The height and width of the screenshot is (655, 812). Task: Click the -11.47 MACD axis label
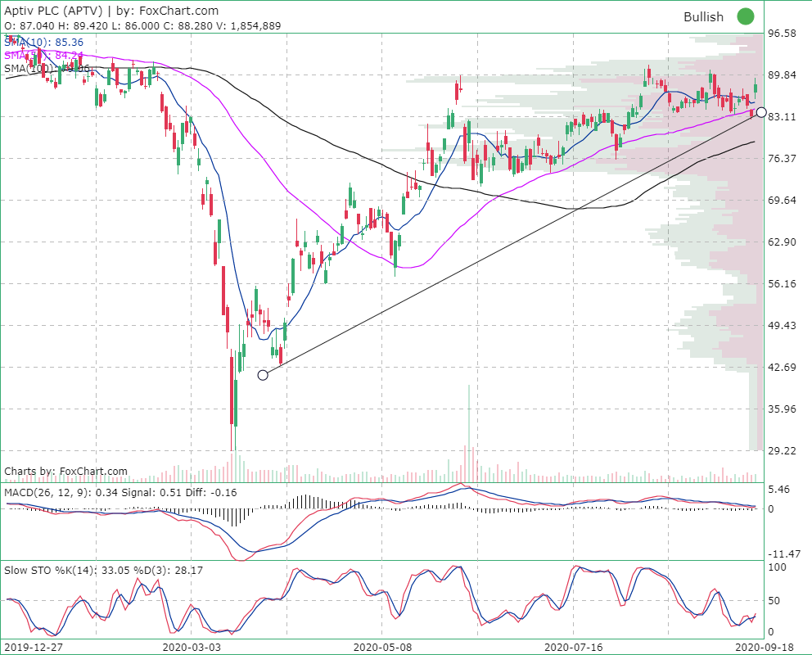(784, 554)
